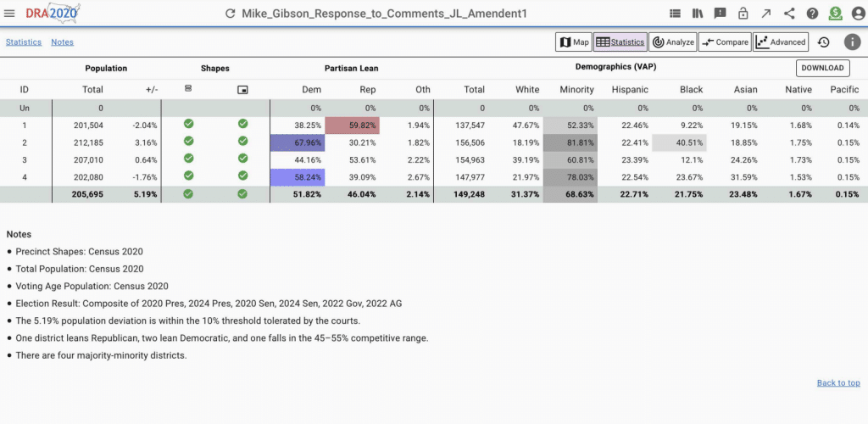This screenshot has height=424, width=868.
Task: Click the Back to top link
Action: 837,383
